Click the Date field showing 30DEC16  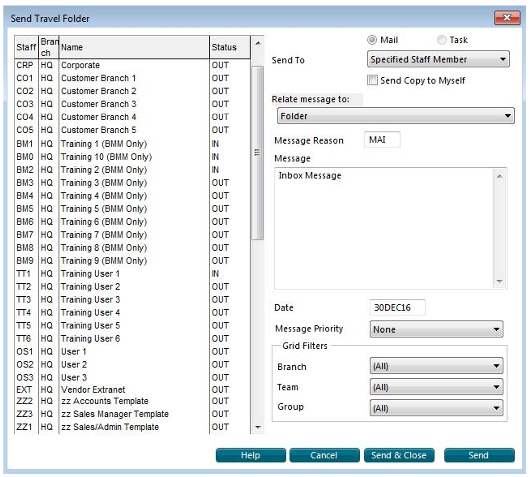coord(398,307)
